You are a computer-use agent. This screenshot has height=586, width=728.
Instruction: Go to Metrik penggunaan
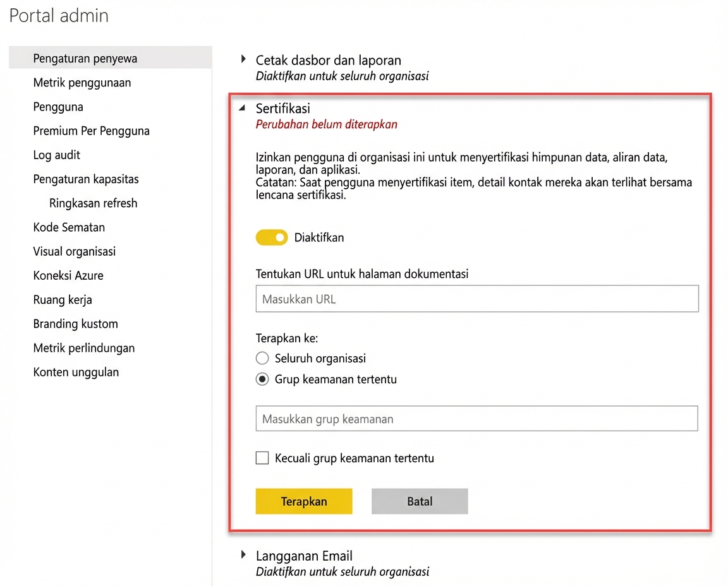[x=82, y=83]
